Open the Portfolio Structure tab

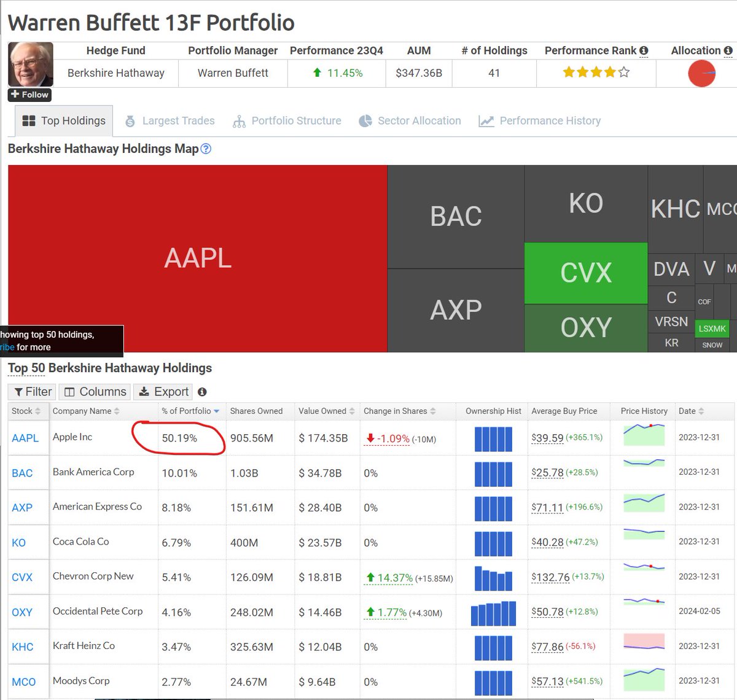tap(287, 121)
